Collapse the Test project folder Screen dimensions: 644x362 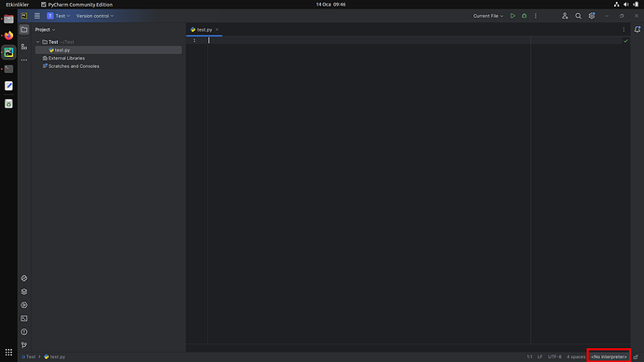point(37,42)
